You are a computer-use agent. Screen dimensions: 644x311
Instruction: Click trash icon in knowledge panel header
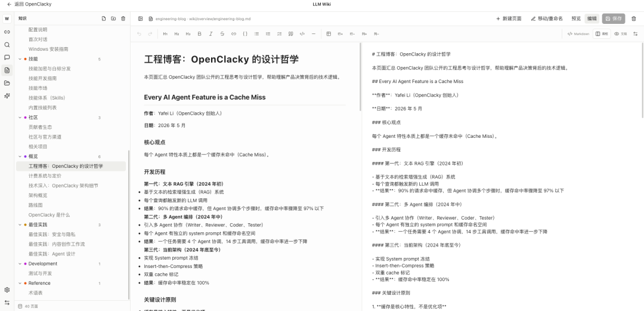coord(123,19)
